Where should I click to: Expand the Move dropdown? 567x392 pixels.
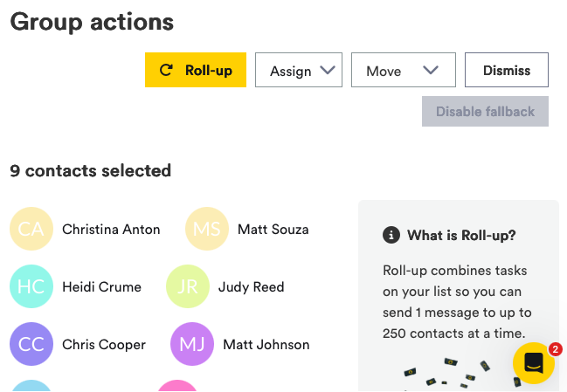404,70
